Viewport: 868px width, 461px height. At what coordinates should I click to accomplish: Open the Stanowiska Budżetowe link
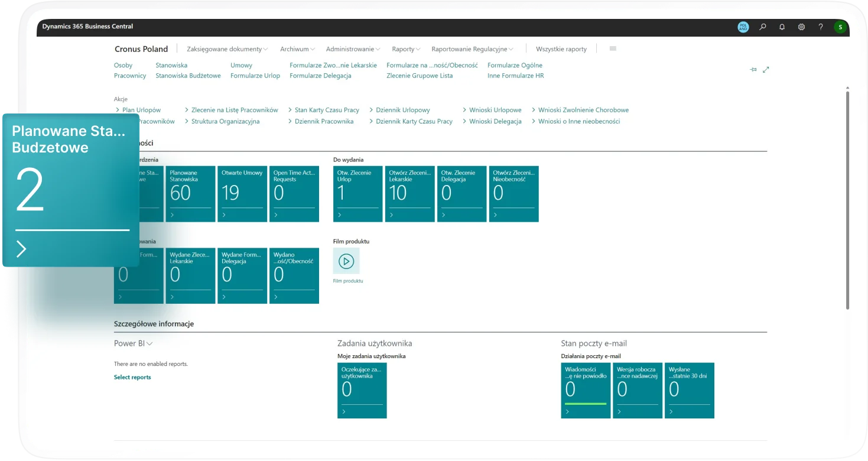click(188, 76)
